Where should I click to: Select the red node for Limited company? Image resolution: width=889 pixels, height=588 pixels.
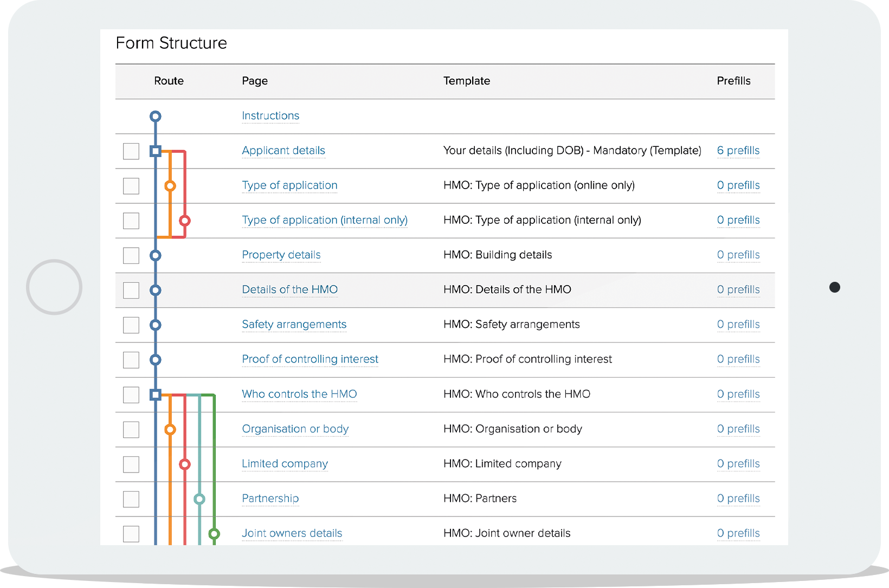click(x=185, y=464)
